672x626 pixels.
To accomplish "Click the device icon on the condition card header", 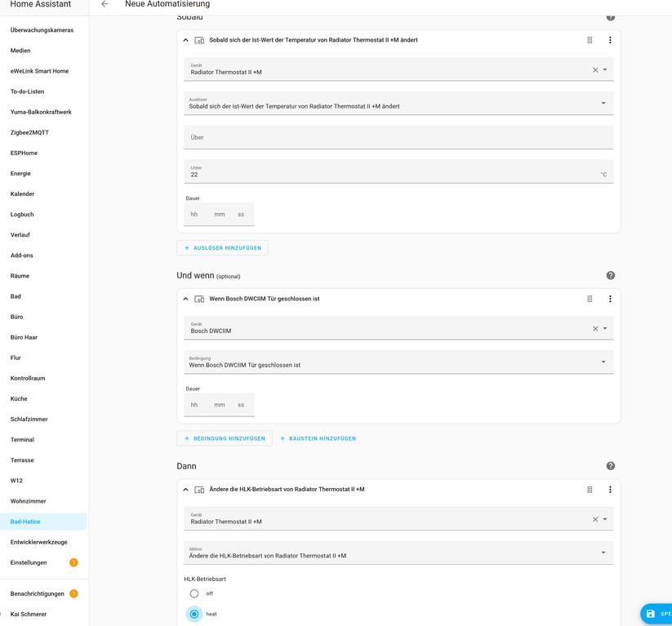I will 198,299.
